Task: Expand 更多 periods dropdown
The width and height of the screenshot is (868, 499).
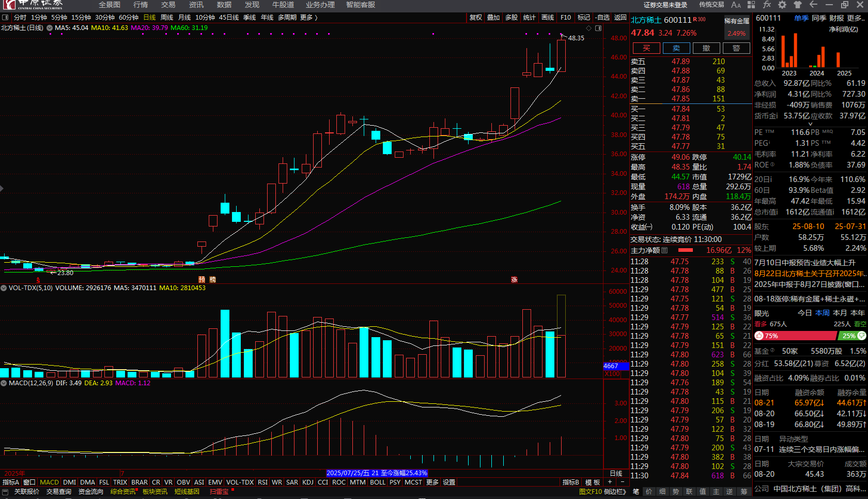Action: click(x=309, y=18)
